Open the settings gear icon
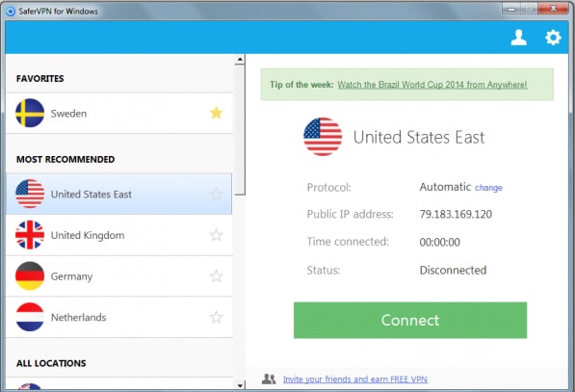Screen dimensions: 575x392 coord(553,38)
